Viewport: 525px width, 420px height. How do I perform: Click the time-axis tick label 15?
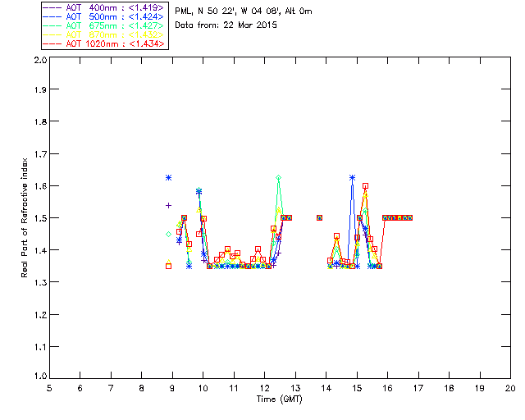coord(357,388)
